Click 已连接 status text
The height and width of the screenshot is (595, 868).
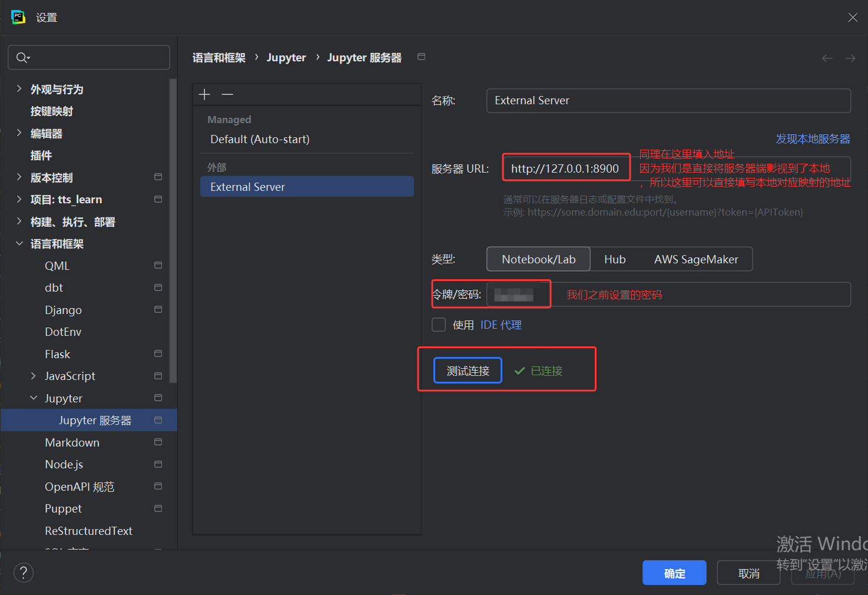(546, 371)
